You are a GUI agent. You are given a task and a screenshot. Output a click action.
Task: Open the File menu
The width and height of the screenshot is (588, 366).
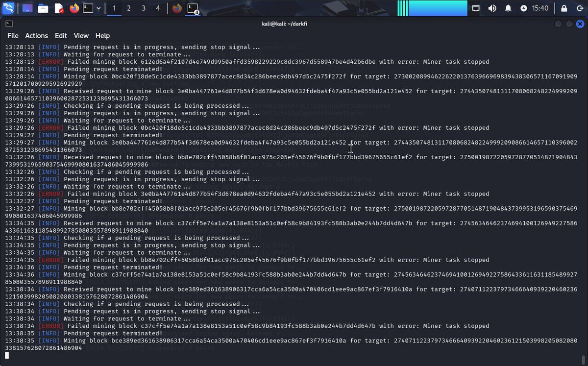click(13, 36)
